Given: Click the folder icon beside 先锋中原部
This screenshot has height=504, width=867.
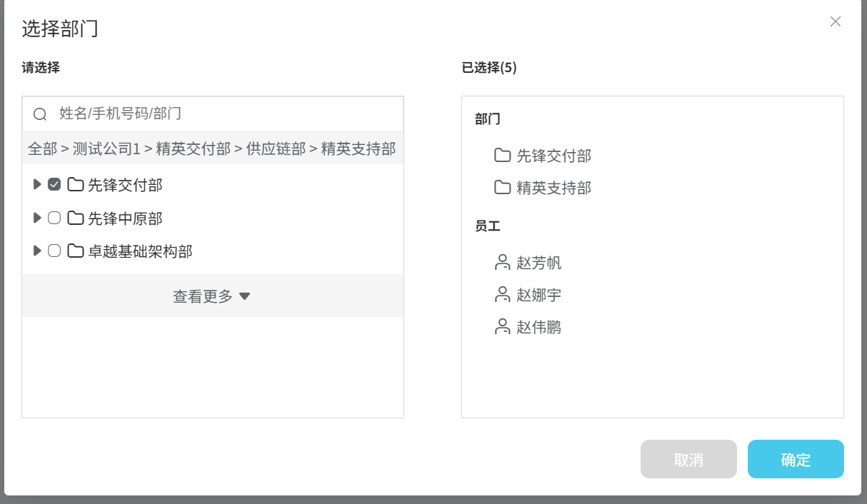Looking at the screenshot, I should [x=75, y=218].
